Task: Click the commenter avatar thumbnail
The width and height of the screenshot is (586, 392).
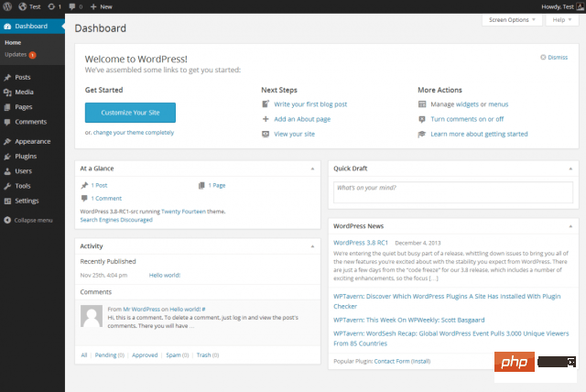Action: (92, 316)
